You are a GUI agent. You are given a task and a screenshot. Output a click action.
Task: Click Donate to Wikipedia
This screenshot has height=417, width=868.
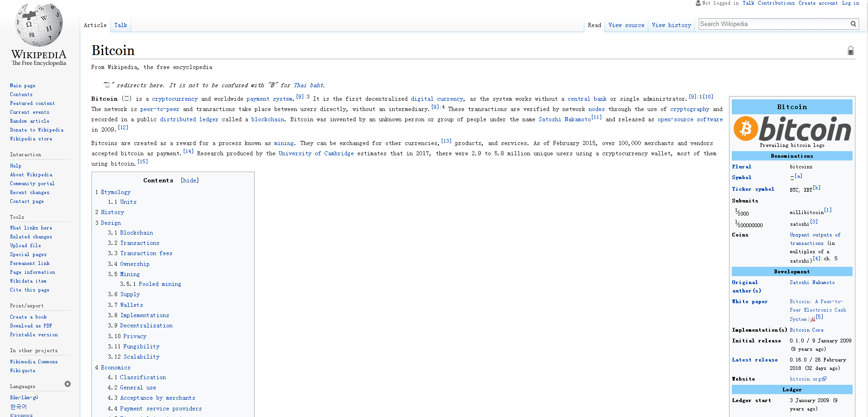37,130
